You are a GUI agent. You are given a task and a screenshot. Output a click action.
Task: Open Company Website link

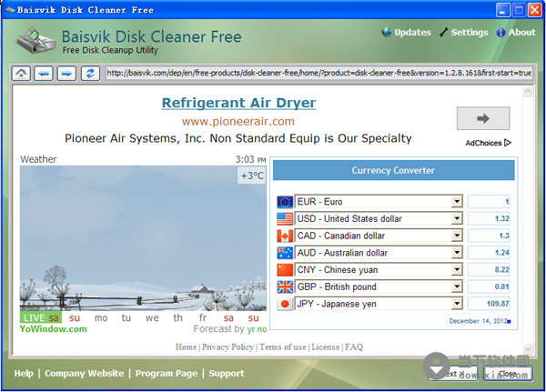85,373
